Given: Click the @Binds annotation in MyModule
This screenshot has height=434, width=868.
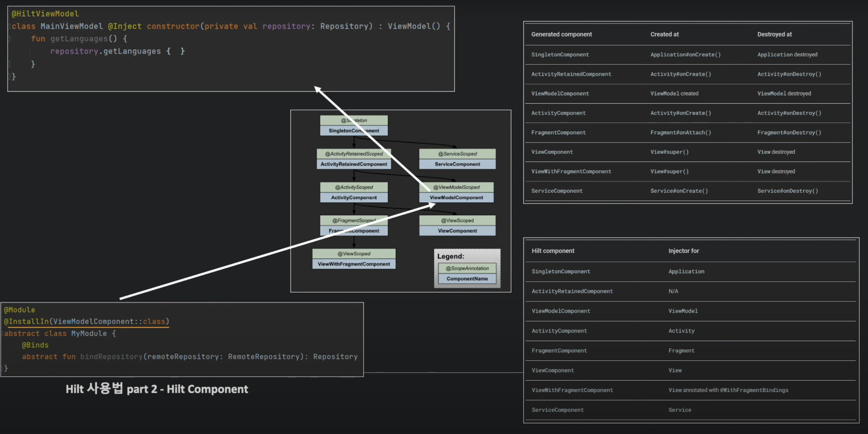Looking at the screenshot, I should (35, 345).
